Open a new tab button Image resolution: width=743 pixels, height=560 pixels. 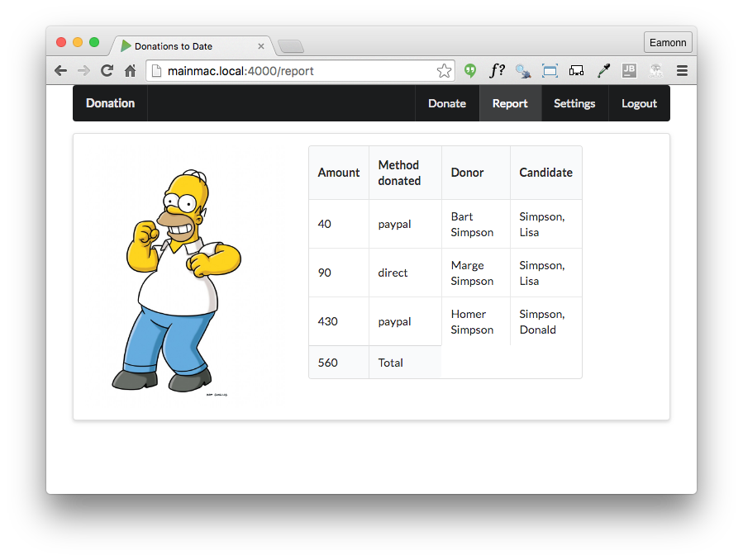coord(291,46)
